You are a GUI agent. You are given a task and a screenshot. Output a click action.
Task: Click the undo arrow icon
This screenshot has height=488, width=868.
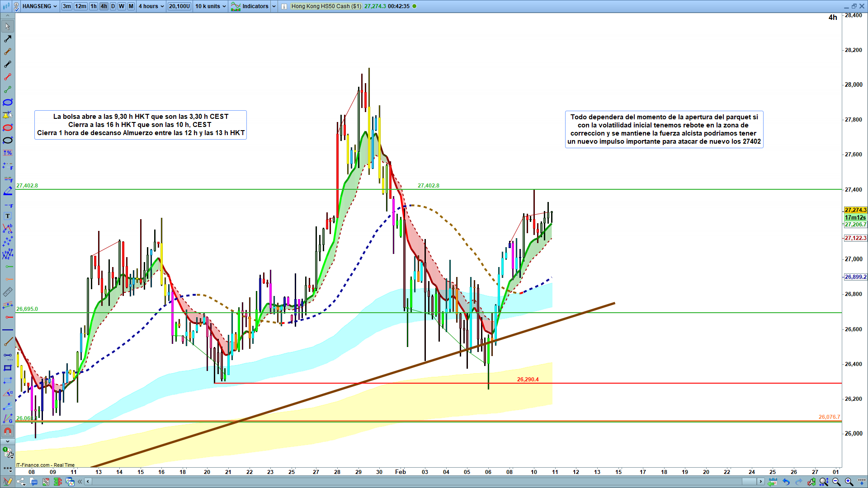(786, 482)
